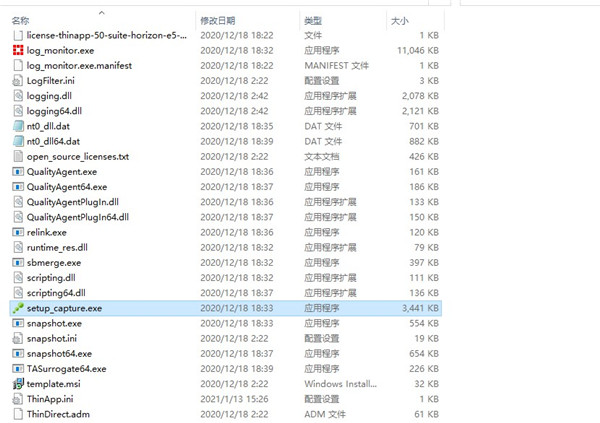Select runtime_res.dll file name
This screenshot has height=423, width=600.
click(57, 248)
